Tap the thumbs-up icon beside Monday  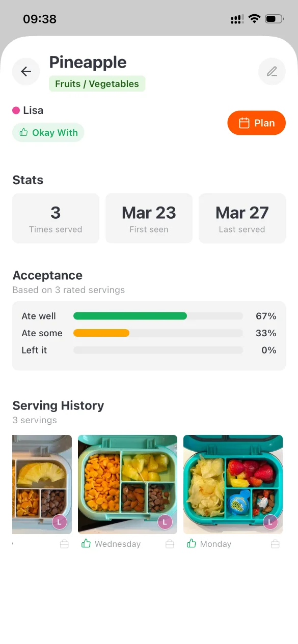point(191,543)
